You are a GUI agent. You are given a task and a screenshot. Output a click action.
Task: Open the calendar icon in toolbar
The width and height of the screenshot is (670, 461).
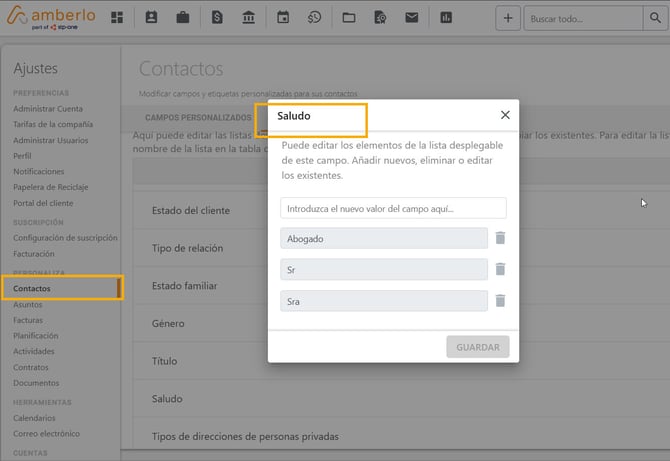click(x=283, y=18)
